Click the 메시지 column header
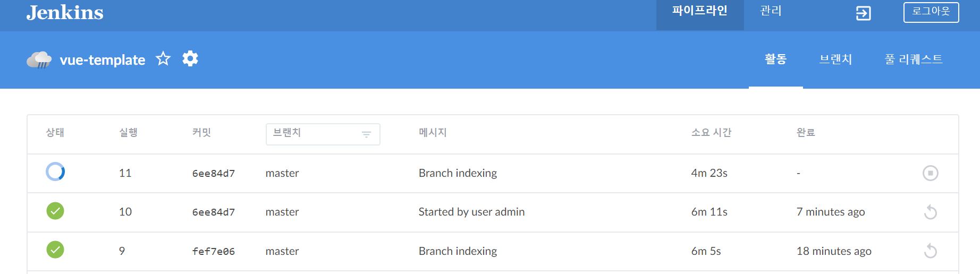Image resolution: width=980 pixels, height=274 pixels. pos(433,133)
